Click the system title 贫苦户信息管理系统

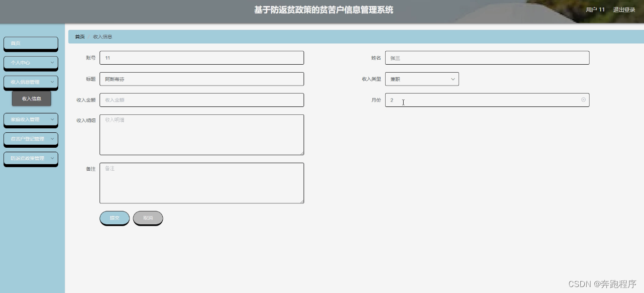coord(323,10)
